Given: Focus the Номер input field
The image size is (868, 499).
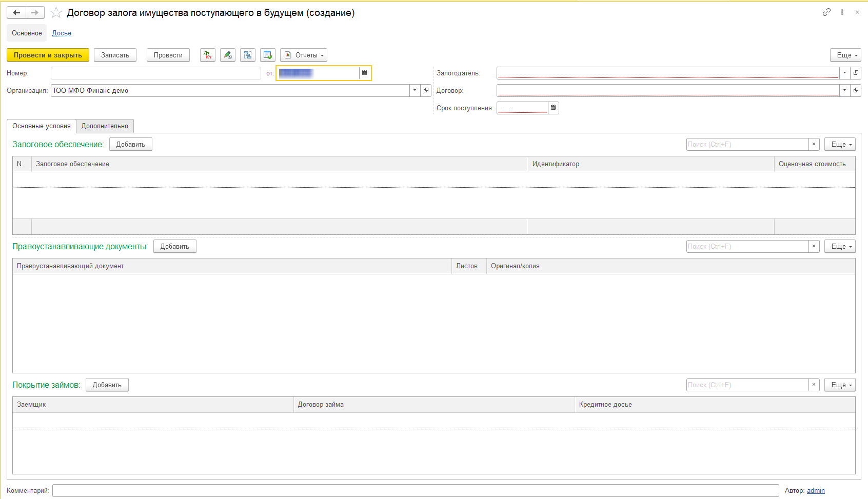Looking at the screenshot, I should click(x=156, y=73).
